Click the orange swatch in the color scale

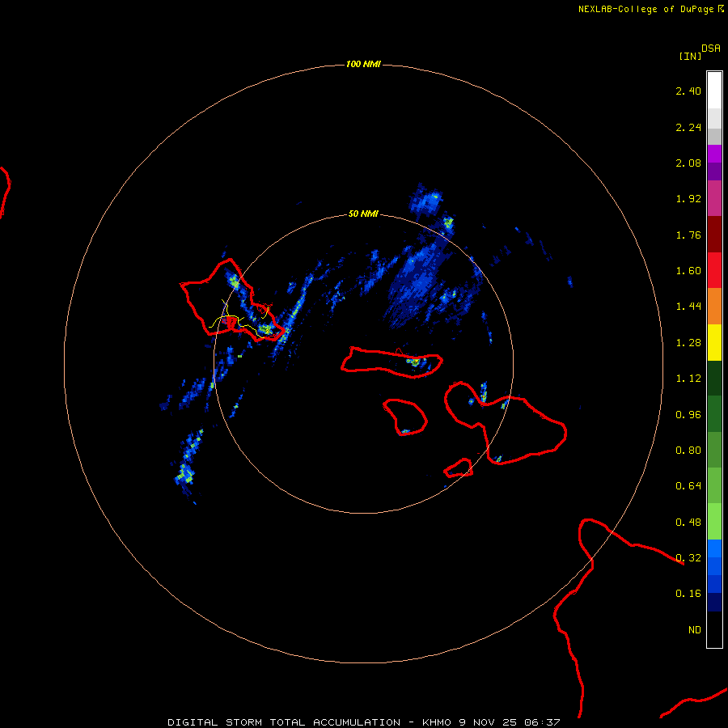coord(714,307)
